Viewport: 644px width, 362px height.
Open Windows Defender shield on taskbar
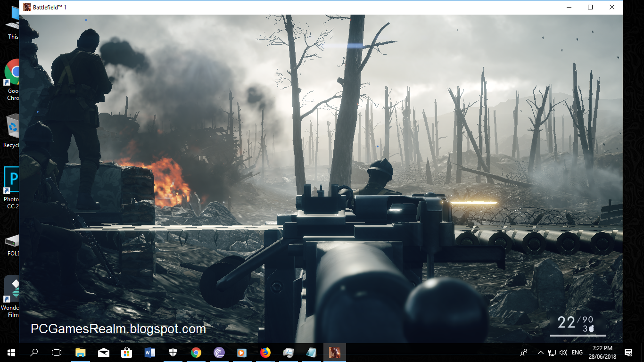[173, 352]
